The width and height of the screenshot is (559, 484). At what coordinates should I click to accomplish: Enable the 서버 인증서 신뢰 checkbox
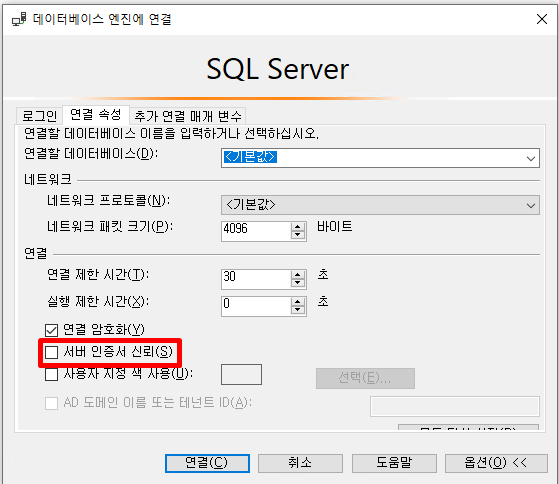coord(51,352)
